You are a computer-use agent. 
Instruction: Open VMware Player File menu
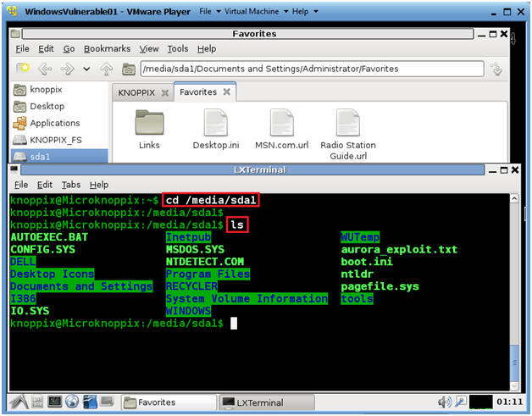(x=210, y=12)
